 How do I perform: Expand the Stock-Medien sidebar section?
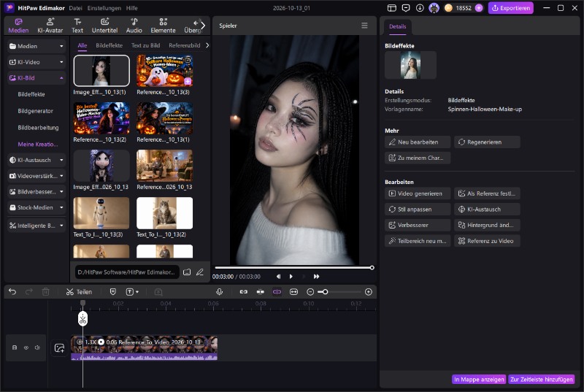36,207
